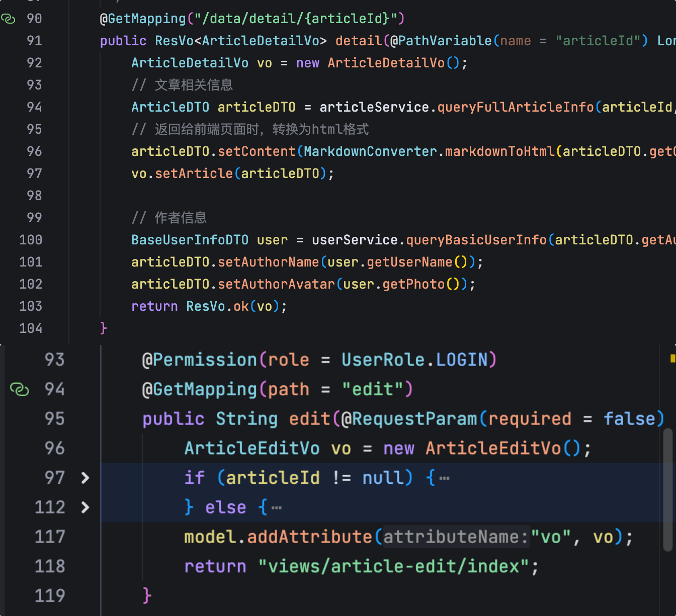Click the endpoint gutter icon beside edit mapping
The image size is (676, 616).
[x=20, y=389]
